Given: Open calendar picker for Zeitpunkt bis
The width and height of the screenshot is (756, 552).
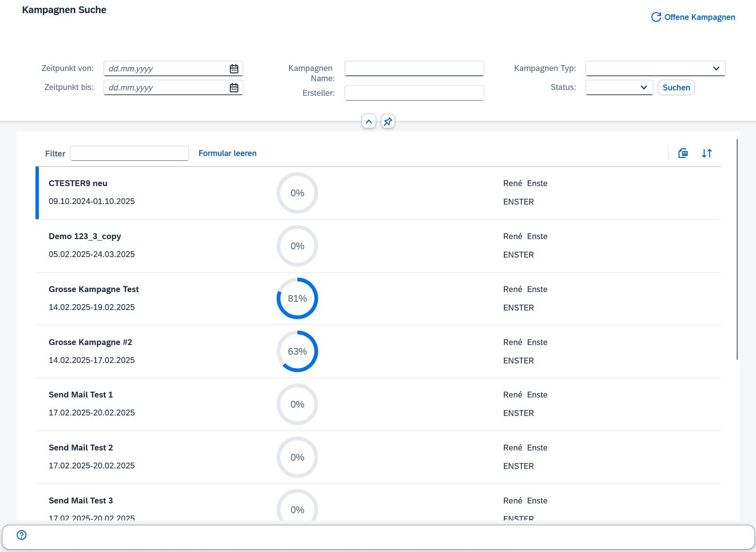Looking at the screenshot, I should 234,88.
